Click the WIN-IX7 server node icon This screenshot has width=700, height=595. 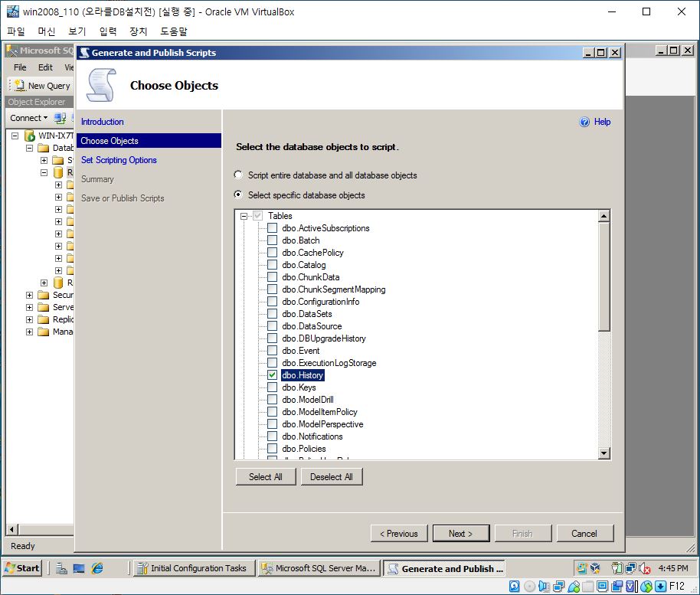click(30, 136)
